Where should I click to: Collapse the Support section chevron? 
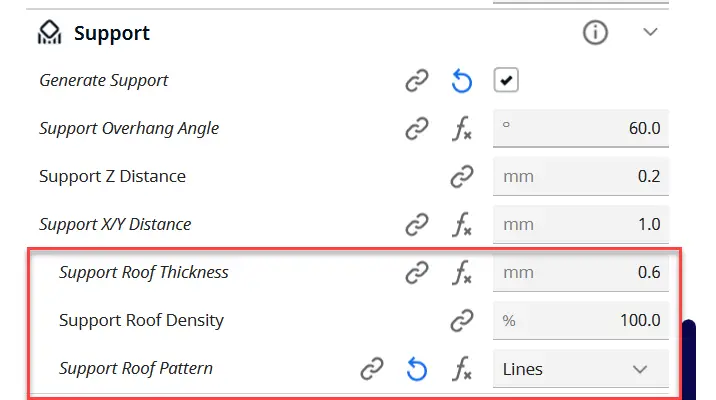(650, 32)
